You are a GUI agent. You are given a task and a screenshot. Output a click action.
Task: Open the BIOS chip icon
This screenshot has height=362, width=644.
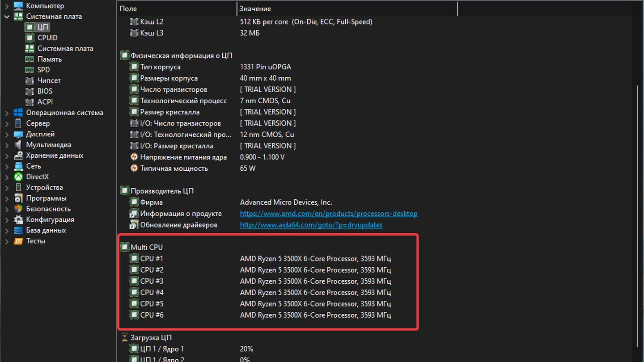pos(30,92)
